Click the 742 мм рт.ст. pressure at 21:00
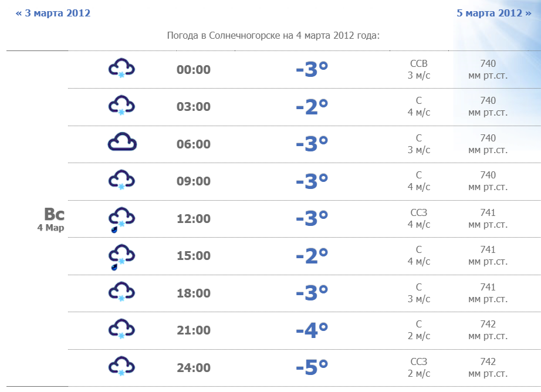The height and width of the screenshot is (392, 541). 488,330
